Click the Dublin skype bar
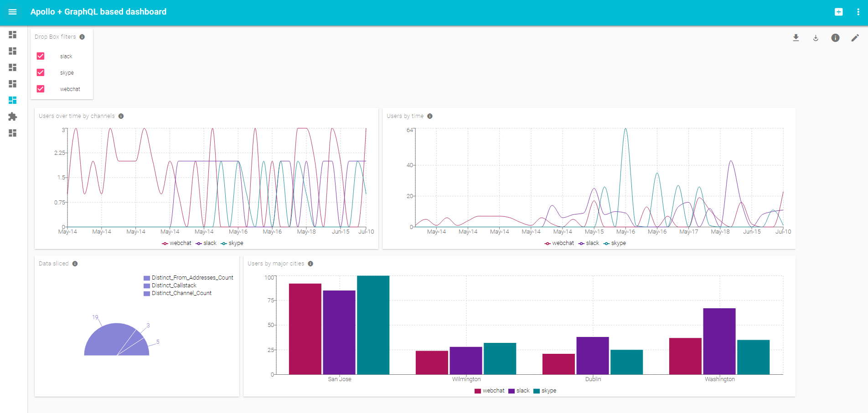 (x=626, y=362)
